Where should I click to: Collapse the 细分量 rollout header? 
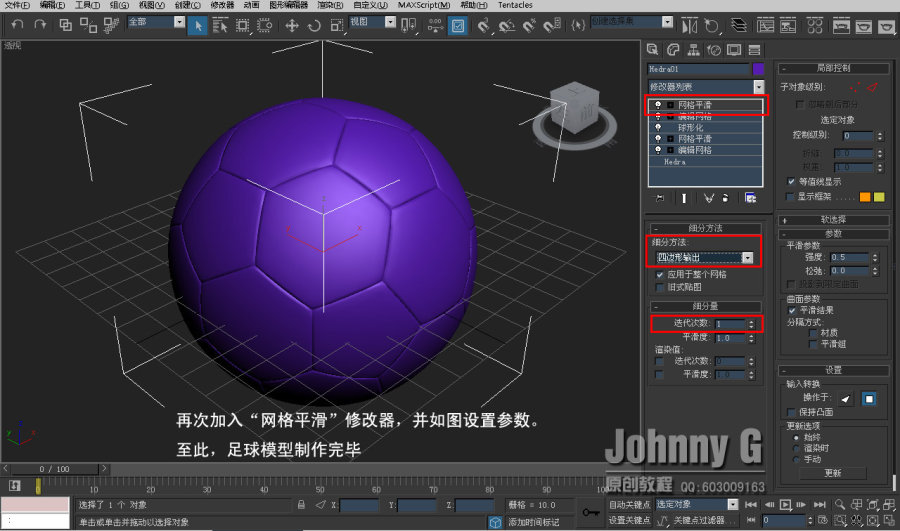pos(705,307)
